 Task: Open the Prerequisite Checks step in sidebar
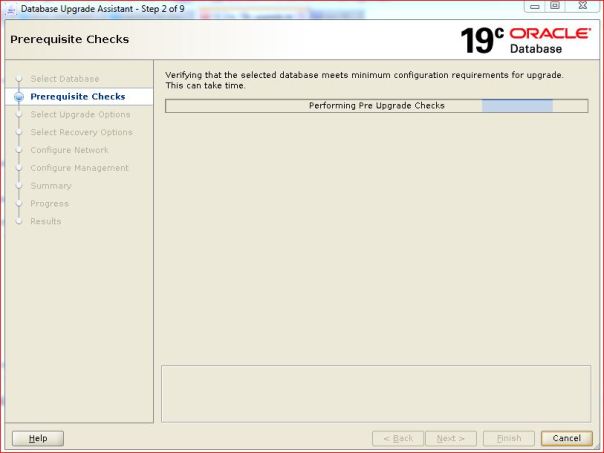point(77,97)
